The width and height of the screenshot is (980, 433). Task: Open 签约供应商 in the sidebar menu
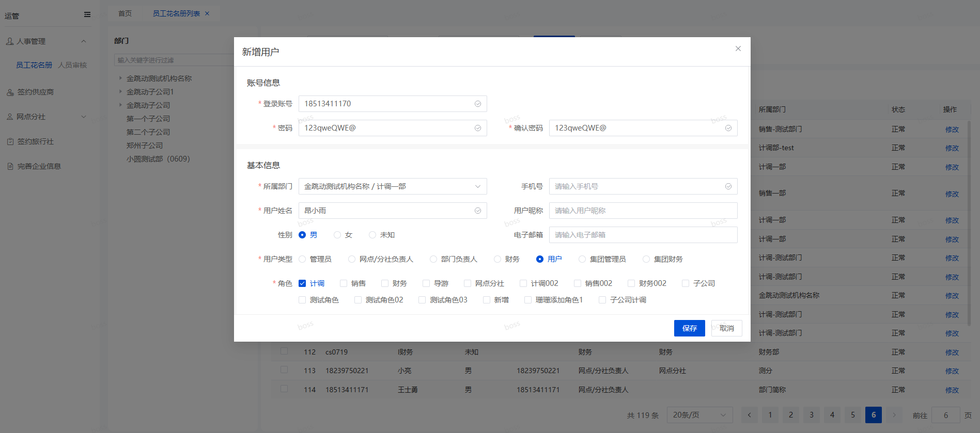coord(36,92)
